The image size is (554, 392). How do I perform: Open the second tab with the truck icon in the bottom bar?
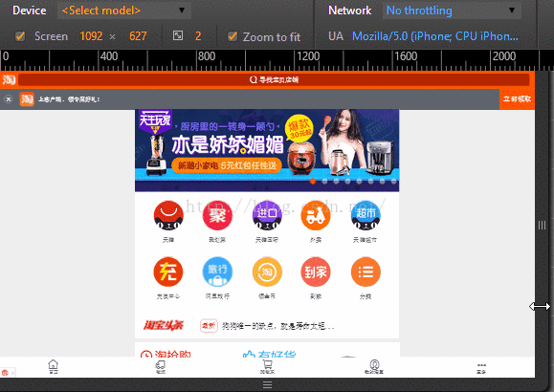(161, 366)
